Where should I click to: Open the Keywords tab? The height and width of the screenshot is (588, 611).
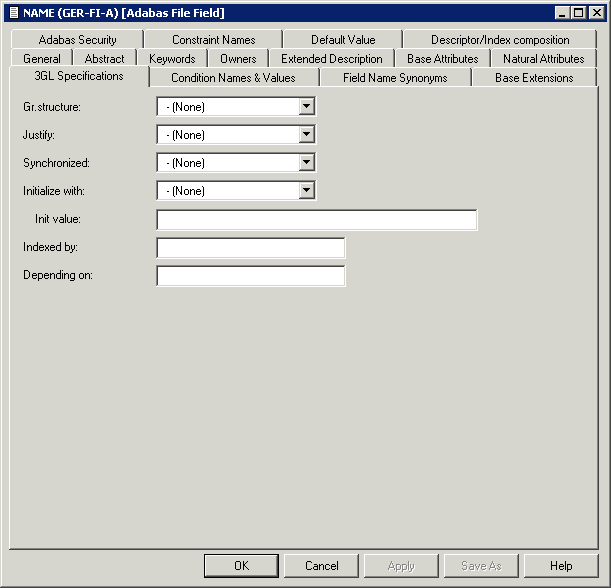[x=172, y=59]
